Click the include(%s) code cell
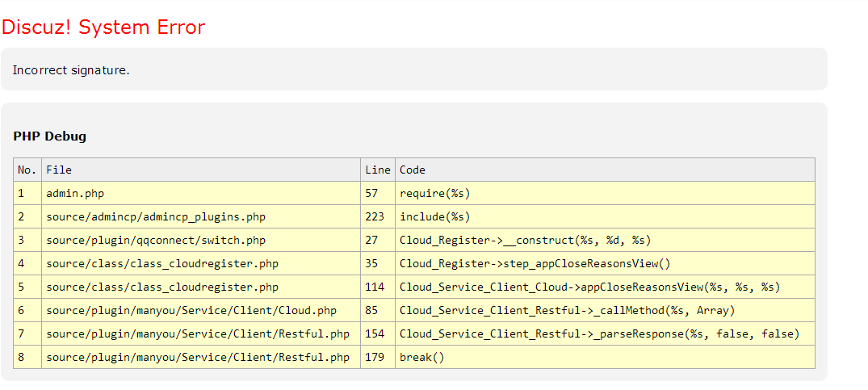This screenshot has height=390, width=868. coord(434,216)
